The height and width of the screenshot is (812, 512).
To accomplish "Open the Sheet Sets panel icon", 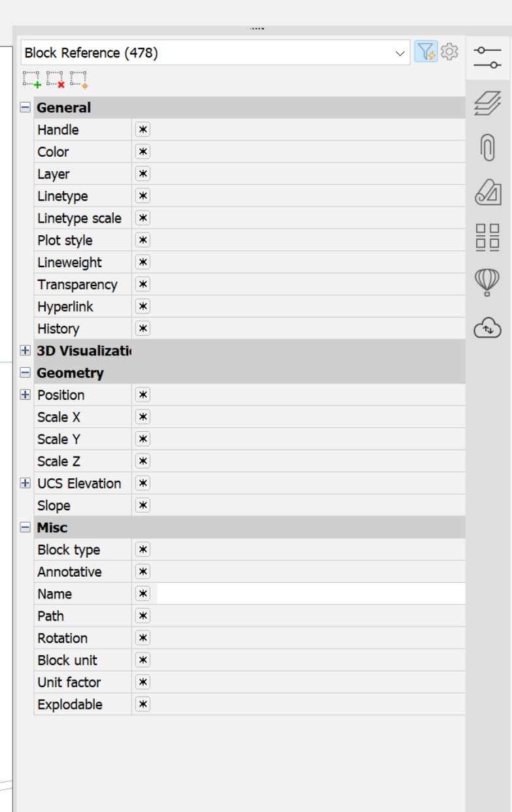I will pyautogui.click(x=488, y=192).
